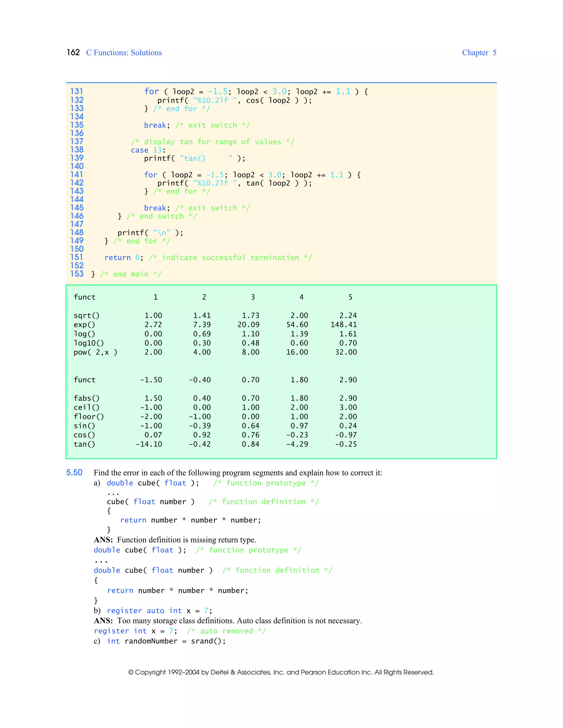Click the copyright notice at page bottom
Screen dimensions: 563x728
click(281, 672)
